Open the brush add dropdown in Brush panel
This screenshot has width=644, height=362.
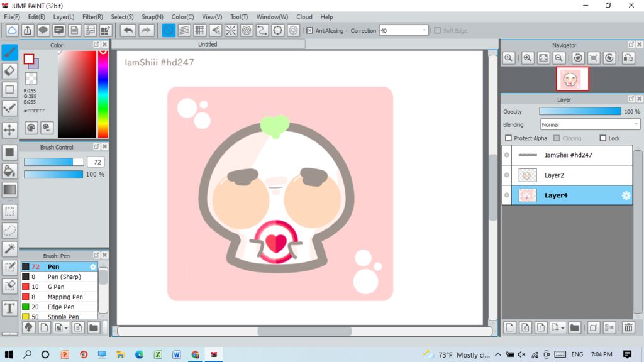click(65, 328)
